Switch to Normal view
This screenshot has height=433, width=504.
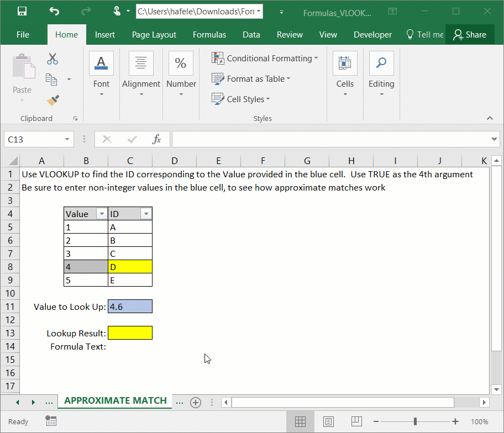click(300, 421)
